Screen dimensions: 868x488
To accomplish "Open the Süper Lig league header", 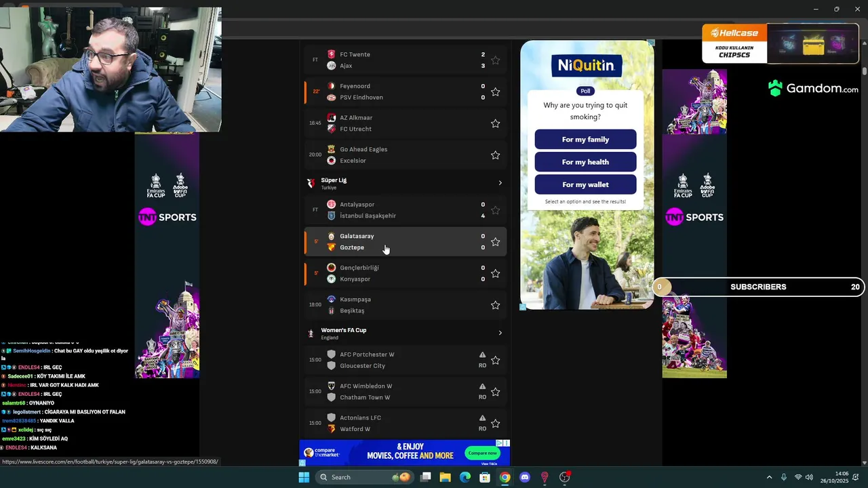I will point(406,183).
